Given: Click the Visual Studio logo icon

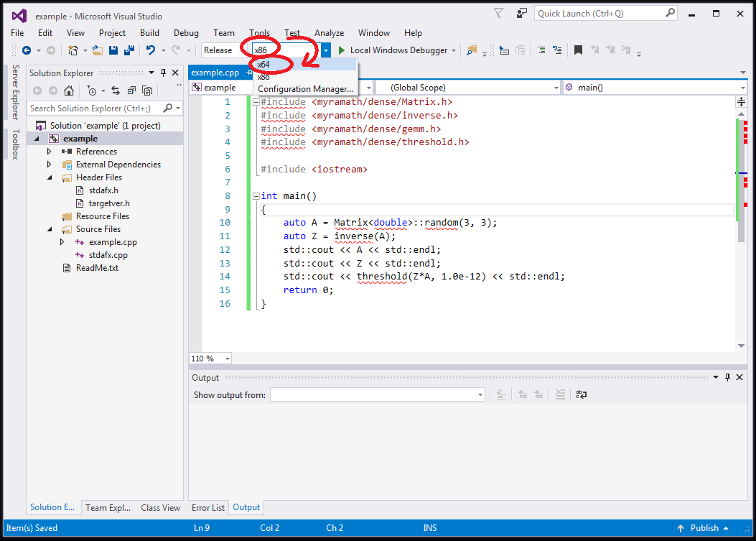Looking at the screenshot, I should (19, 16).
